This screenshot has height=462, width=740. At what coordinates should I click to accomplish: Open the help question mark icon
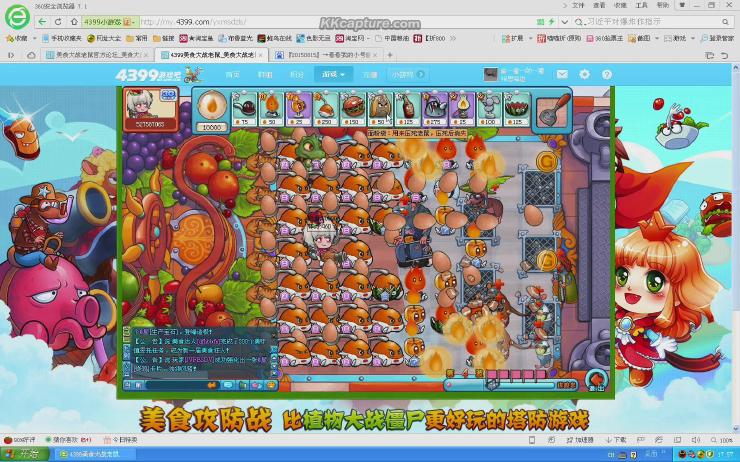click(607, 74)
